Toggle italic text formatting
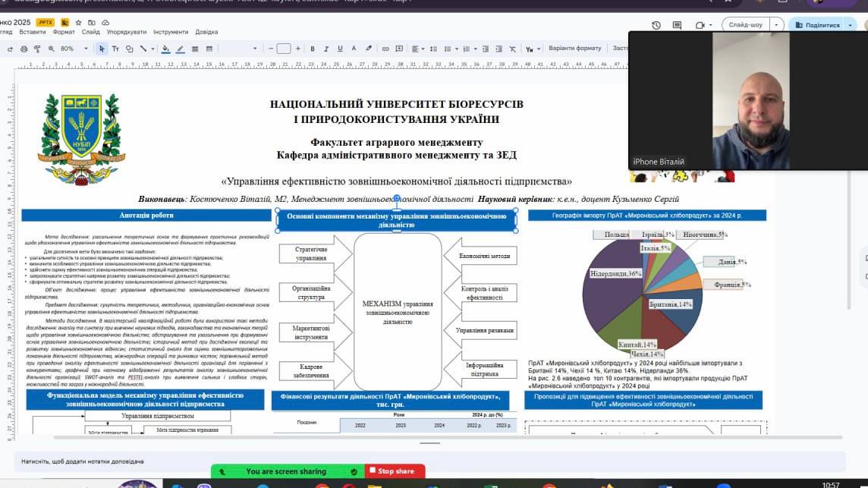868x488 pixels. point(325,49)
